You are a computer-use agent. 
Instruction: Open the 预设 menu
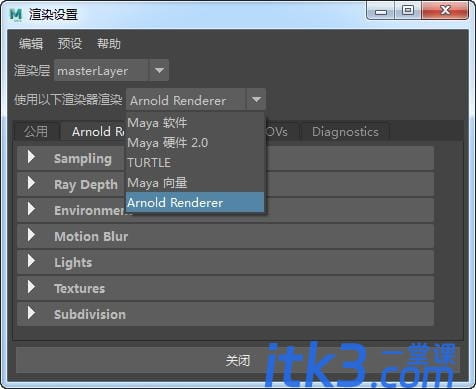pos(70,44)
